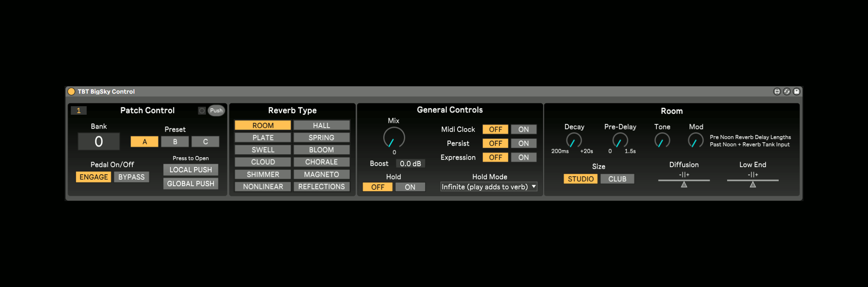Select Preset C
Screen dimensions: 868x287
(x=205, y=142)
